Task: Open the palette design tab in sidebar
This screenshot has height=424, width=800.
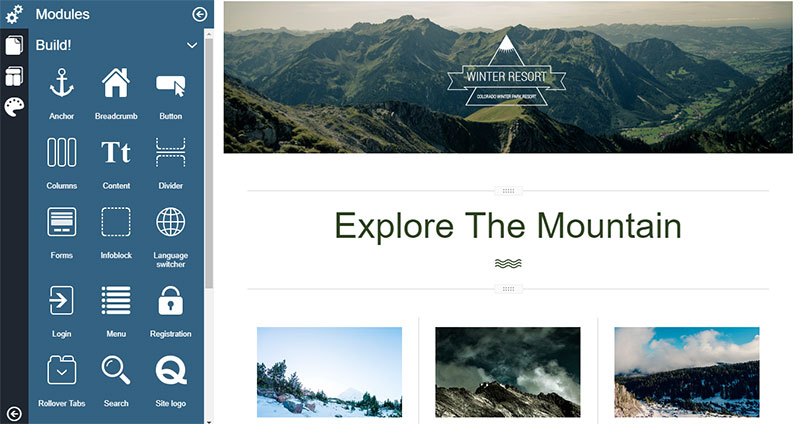Action: click(x=14, y=107)
